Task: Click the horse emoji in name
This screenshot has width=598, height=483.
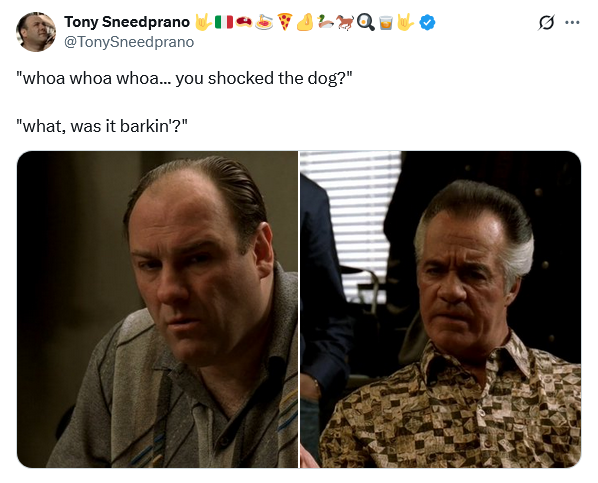Action: [x=346, y=22]
